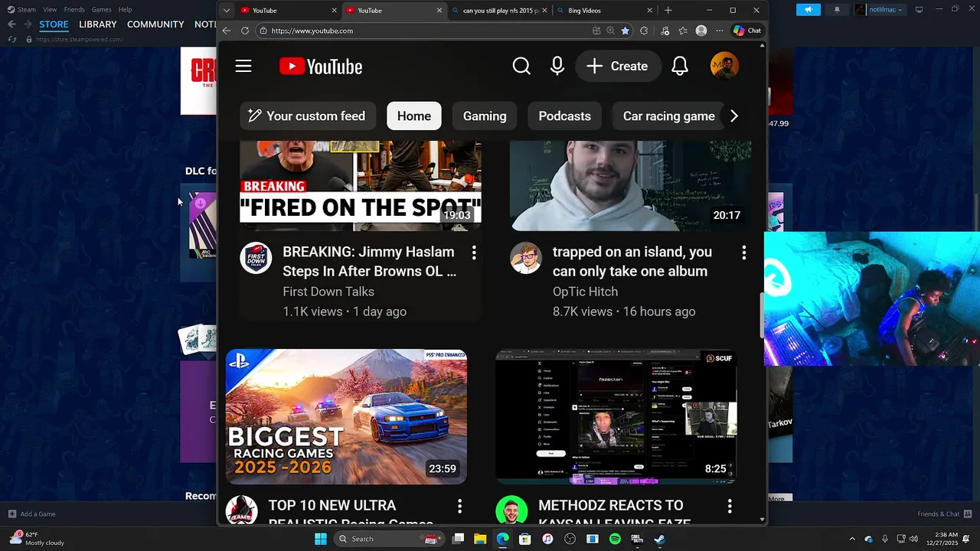Open the Edge favorites list icon
The height and width of the screenshot is (551, 980).
[x=683, y=31]
